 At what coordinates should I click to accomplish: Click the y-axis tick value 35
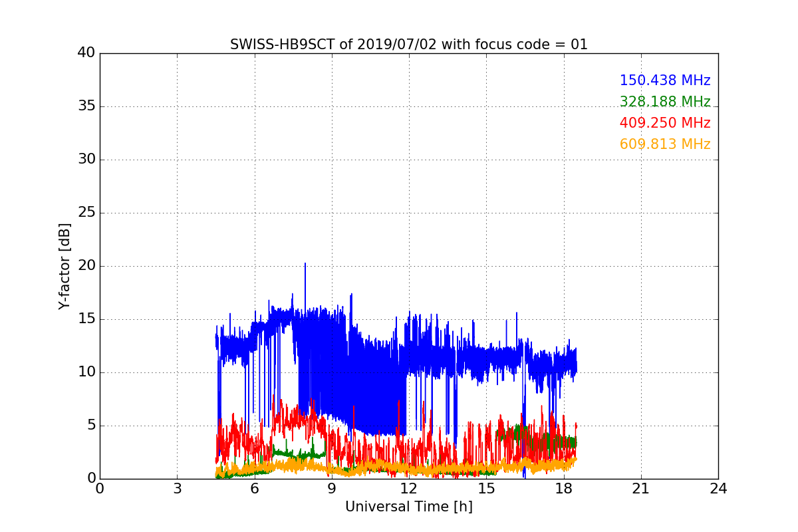(x=86, y=106)
